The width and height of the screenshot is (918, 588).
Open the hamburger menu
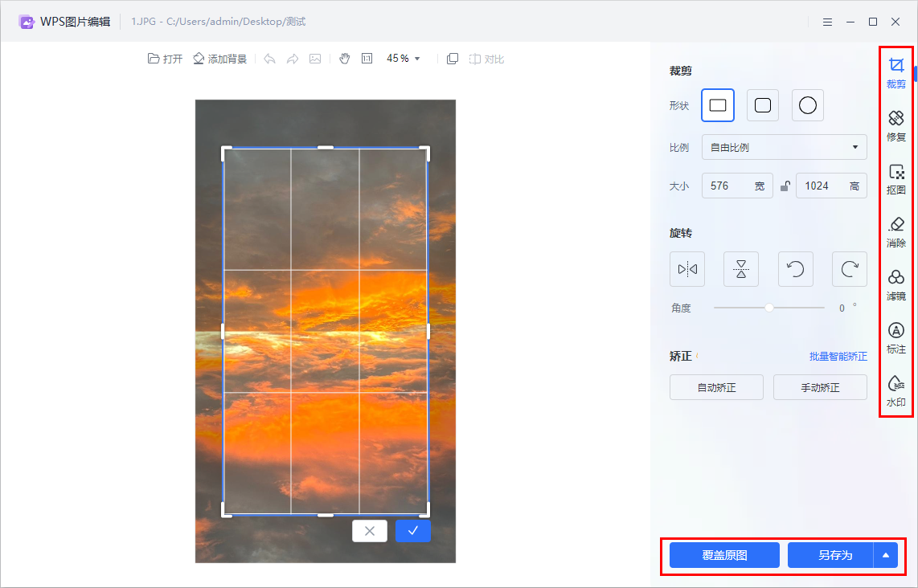pos(827,22)
